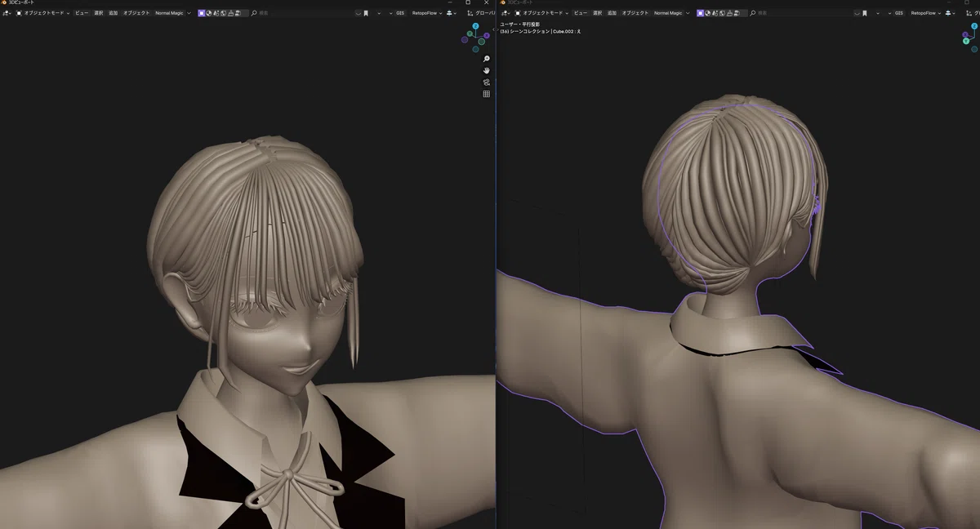The width and height of the screenshot is (980, 529).
Task: Click bookmark icon in left viewport header
Action: click(x=365, y=13)
